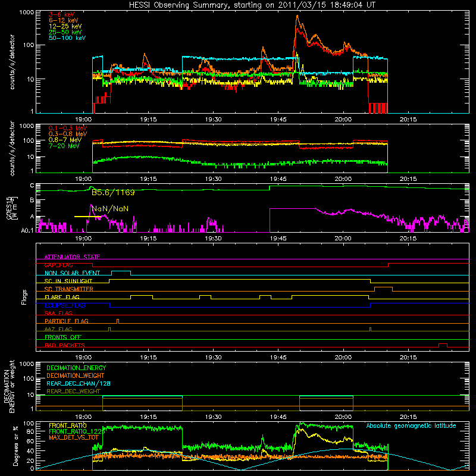The image size is (476, 476).
Task: Select the REAR_DEC_WEIGHT legend label
Action: [73, 392]
